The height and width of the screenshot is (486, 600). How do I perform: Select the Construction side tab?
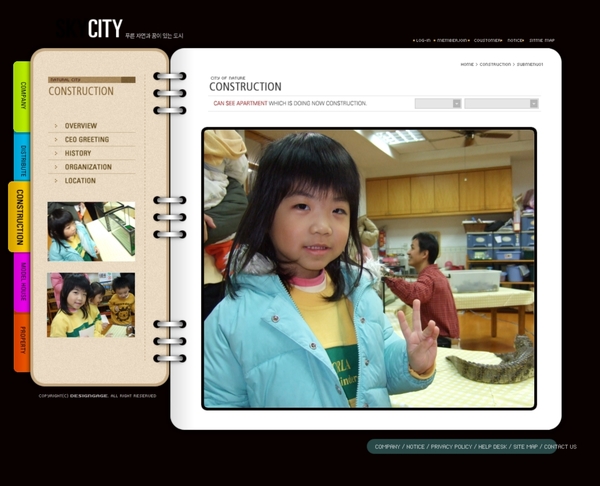(x=20, y=217)
